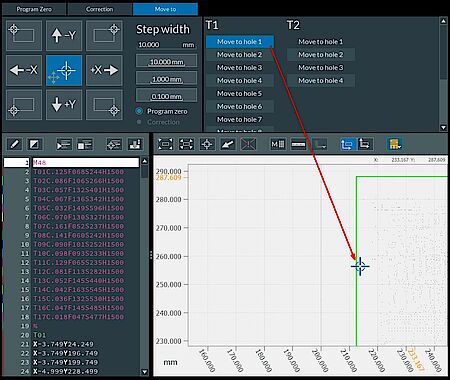Click the zoom extents corner-arrows icon
Viewport: 450px width, 380px height.
[186, 144]
